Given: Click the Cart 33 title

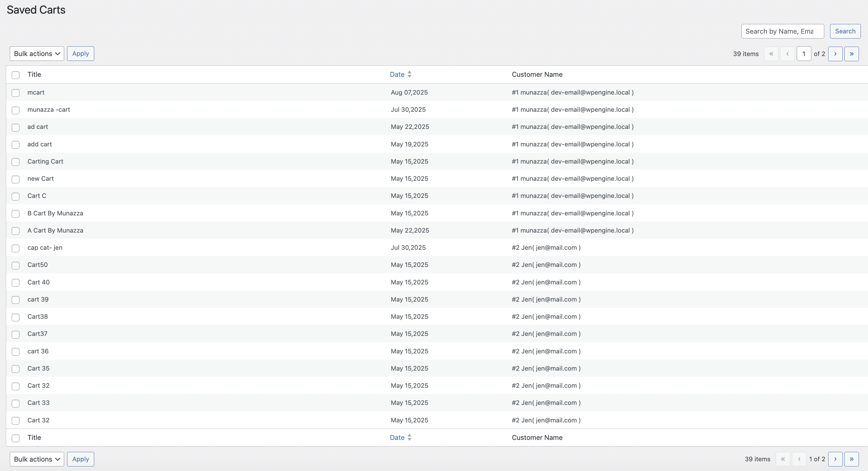Looking at the screenshot, I should (x=39, y=403).
